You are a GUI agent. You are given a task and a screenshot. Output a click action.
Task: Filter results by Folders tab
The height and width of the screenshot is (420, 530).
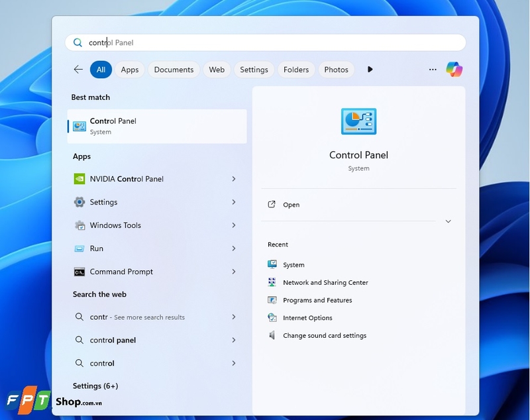[296, 70]
